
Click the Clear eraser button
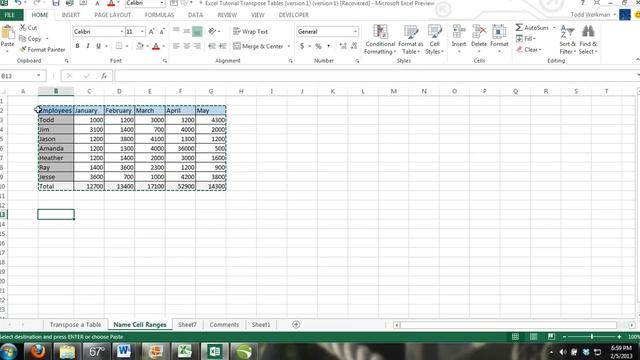529,49
